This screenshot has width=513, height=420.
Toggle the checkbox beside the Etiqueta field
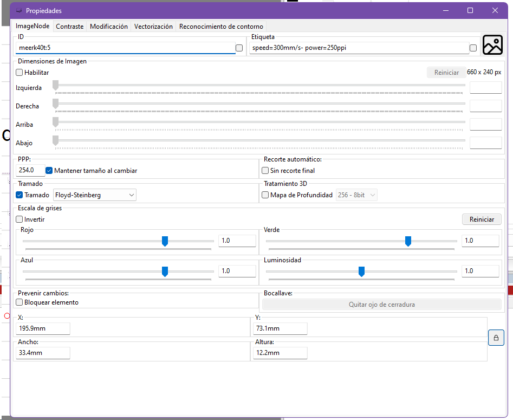pos(473,48)
